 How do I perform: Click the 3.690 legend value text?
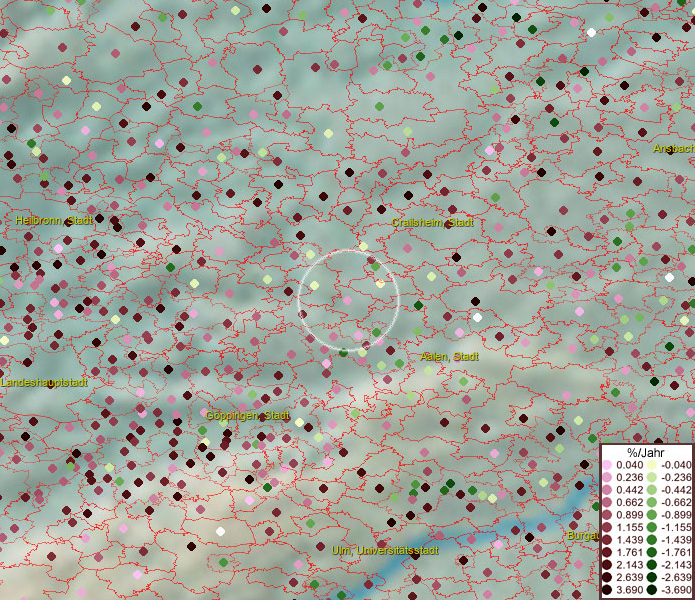click(629, 590)
